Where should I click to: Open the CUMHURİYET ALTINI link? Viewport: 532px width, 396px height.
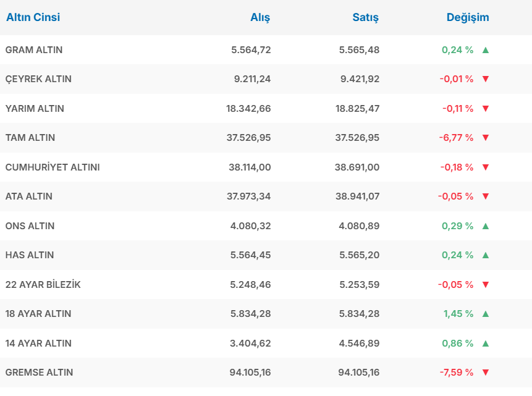click(53, 167)
